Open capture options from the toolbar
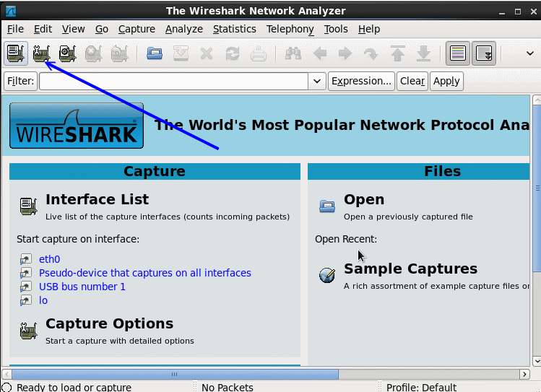Screen dimensions: 541x392 [42, 53]
